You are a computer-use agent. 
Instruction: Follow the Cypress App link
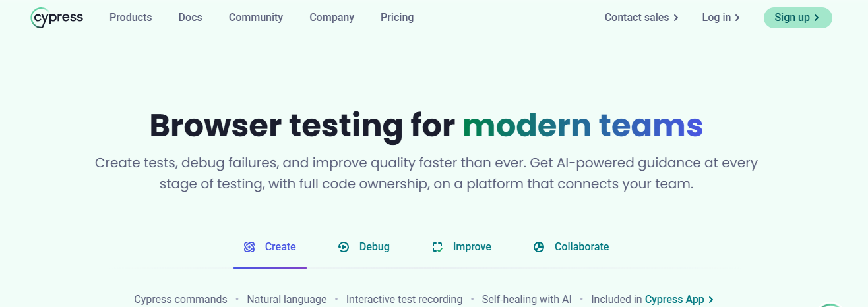(674, 300)
